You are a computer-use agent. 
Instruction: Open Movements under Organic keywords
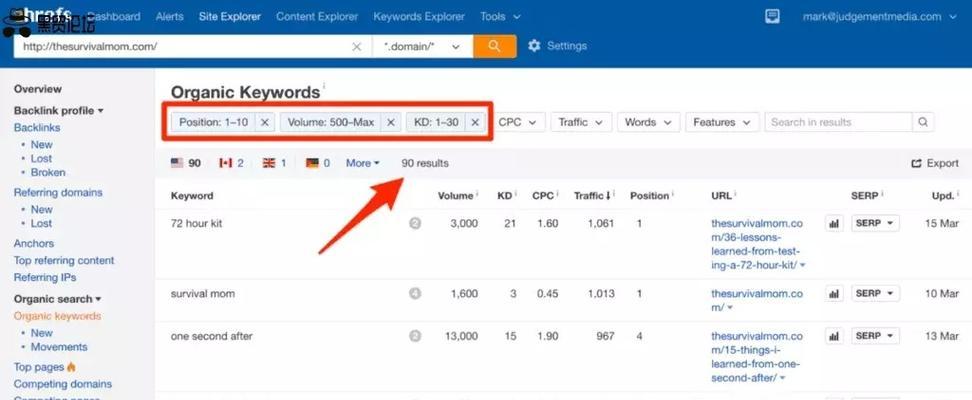59,347
